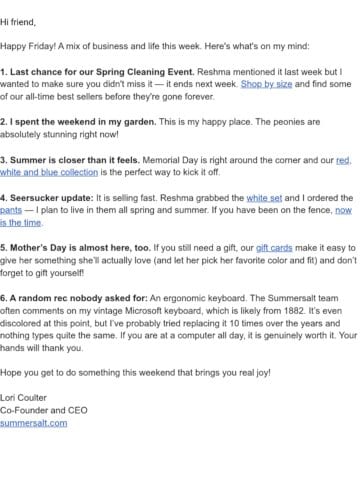
Task: Click the "Lori Coulter" signature name
Action: (23, 398)
